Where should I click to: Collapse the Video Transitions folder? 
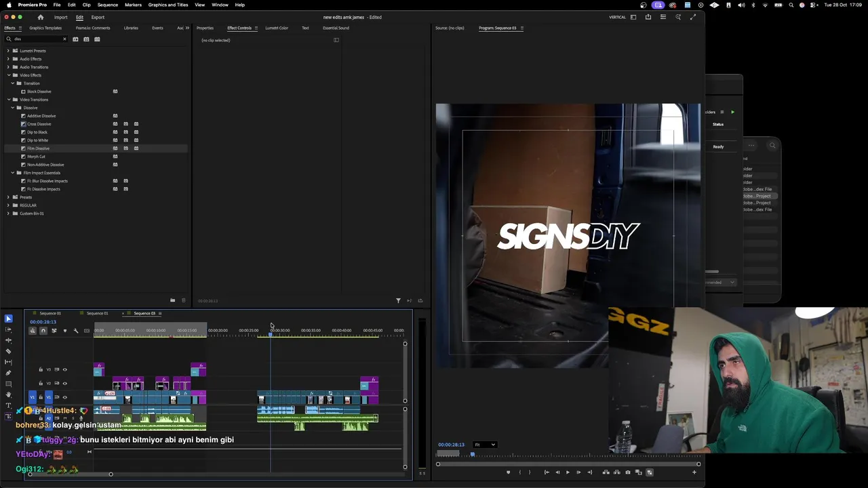pyautogui.click(x=8, y=100)
